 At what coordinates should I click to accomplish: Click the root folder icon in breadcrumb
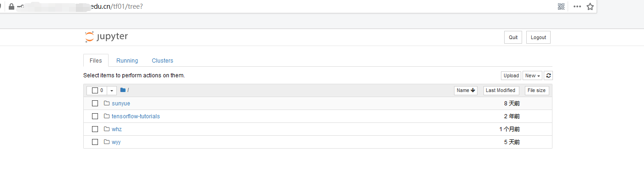pyautogui.click(x=123, y=90)
